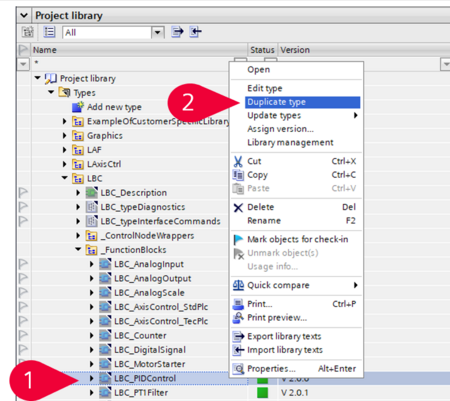Collapse the LBC folder
Screen dimensions: 450x401
[x=65, y=178]
